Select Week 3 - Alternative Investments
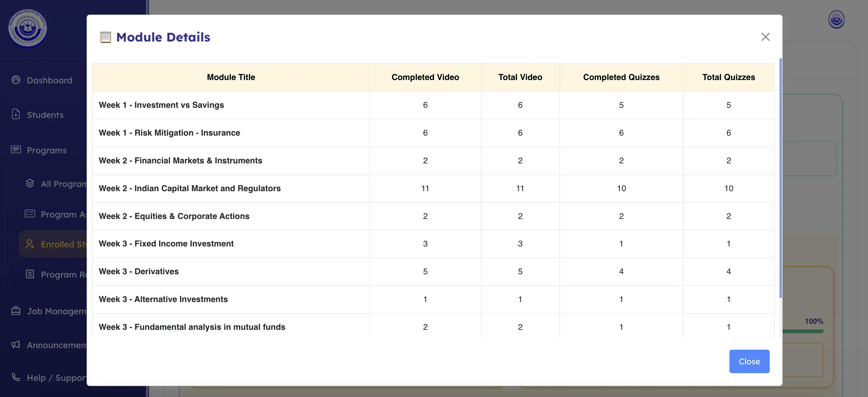 coord(433,300)
